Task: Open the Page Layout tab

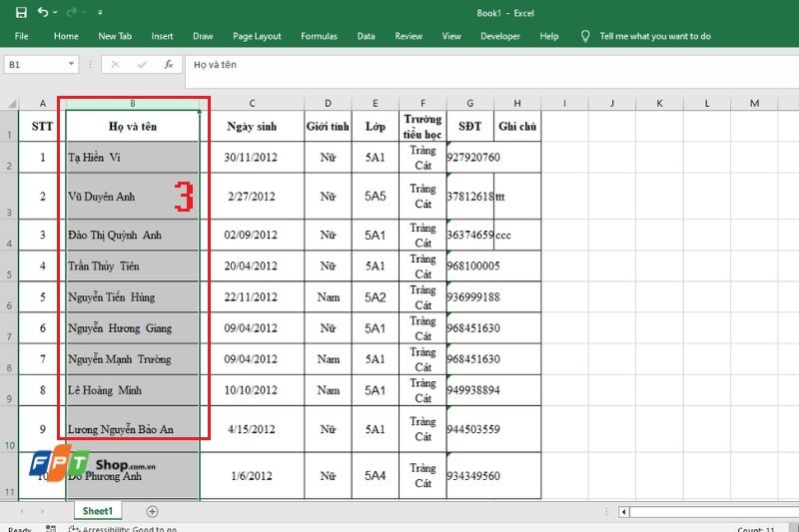Action: (257, 36)
